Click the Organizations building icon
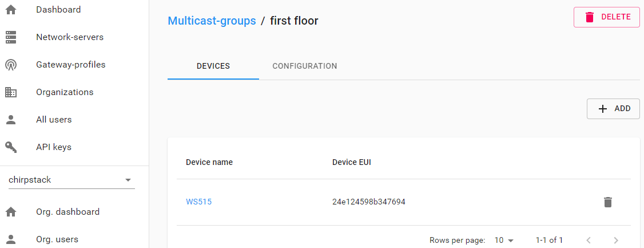The width and height of the screenshot is (644, 248). pyautogui.click(x=11, y=92)
